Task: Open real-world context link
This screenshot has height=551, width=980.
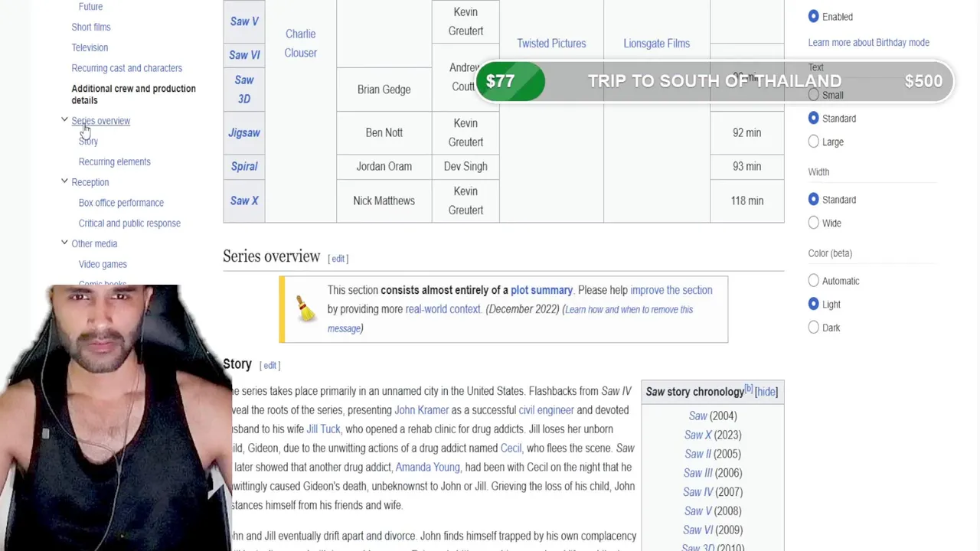Action: click(443, 309)
